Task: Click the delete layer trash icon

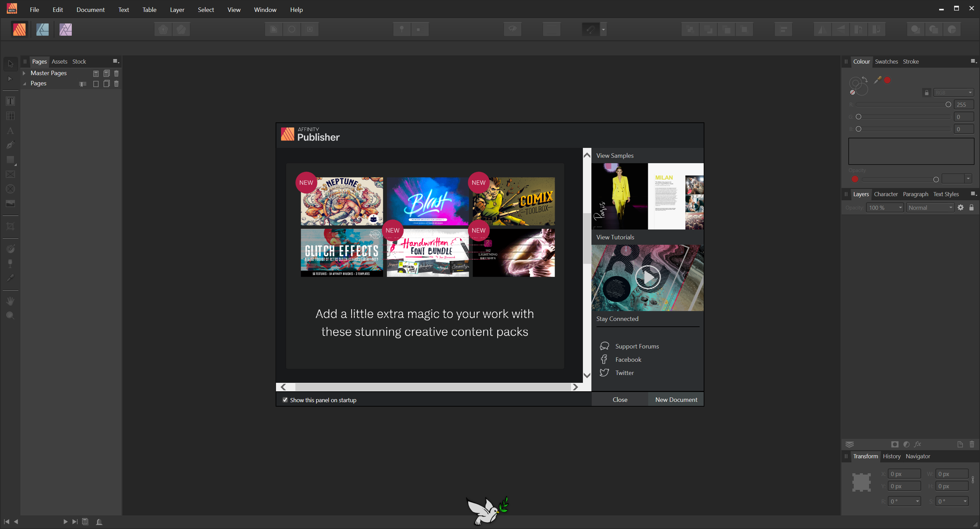Action: [971, 444]
